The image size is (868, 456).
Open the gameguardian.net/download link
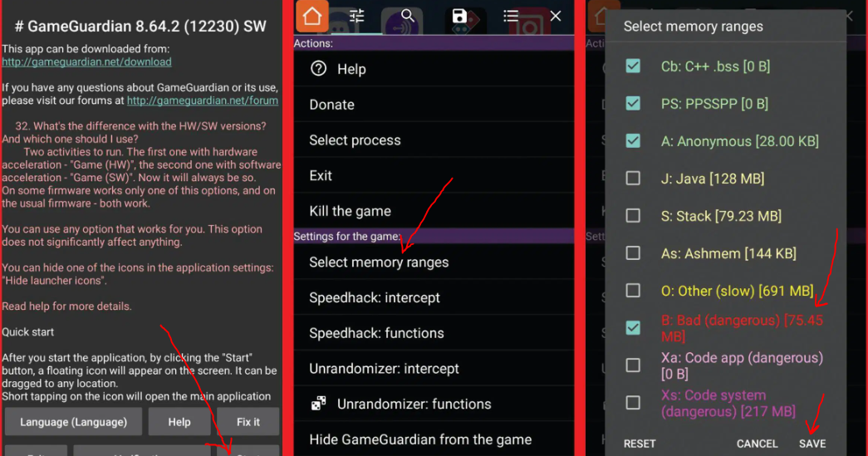pyautogui.click(x=86, y=62)
